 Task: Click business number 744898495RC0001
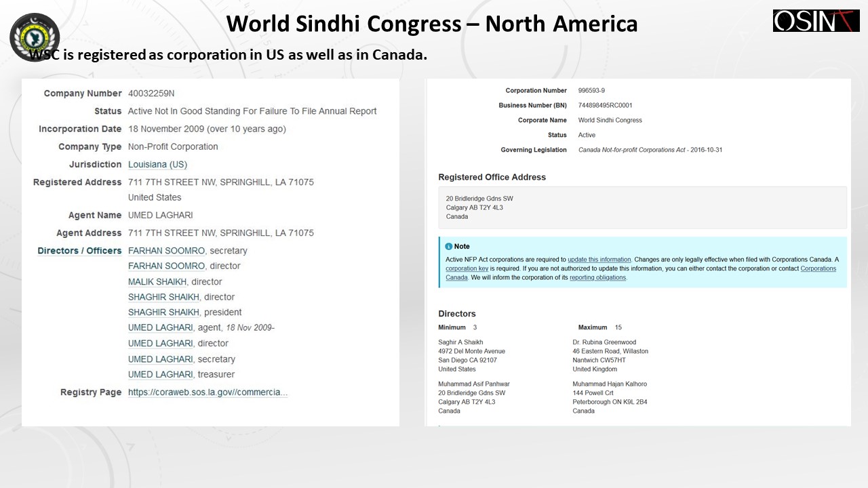(x=605, y=106)
